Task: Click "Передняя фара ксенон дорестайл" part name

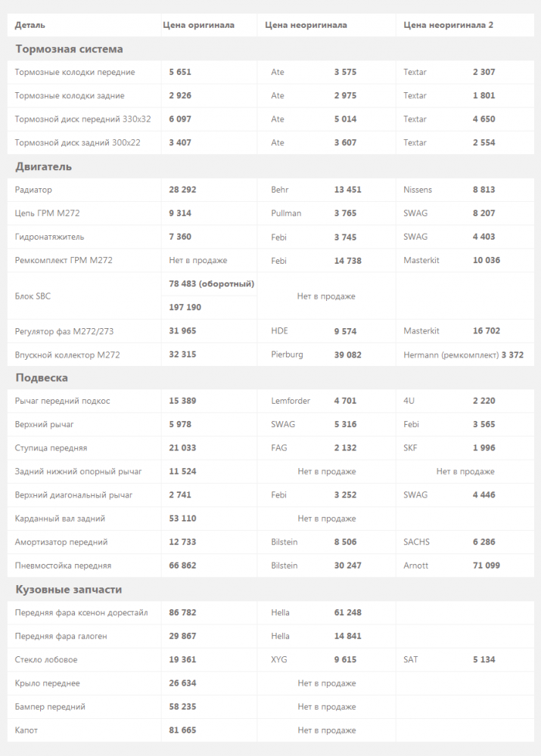Action: pyautogui.click(x=81, y=612)
